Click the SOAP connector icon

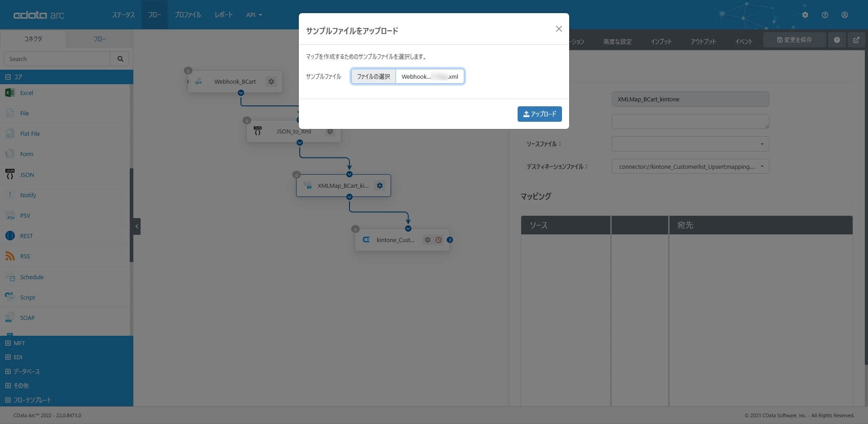point(9,318)
